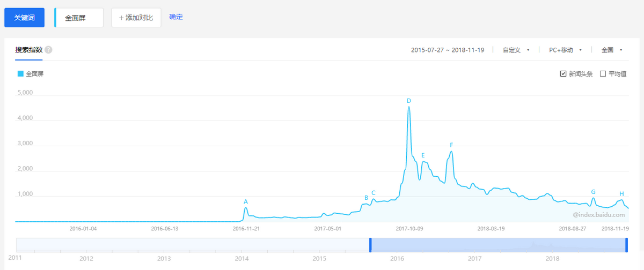Select news marker D at the peak
This screenshot has width=644, height=270.
[x=409, y=101]
